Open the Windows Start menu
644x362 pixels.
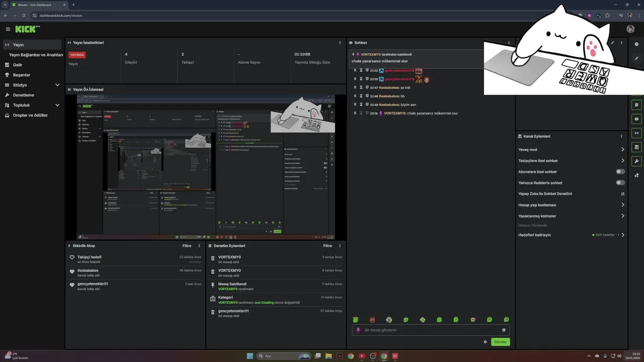pyautogui.click(x=250, y=356)
